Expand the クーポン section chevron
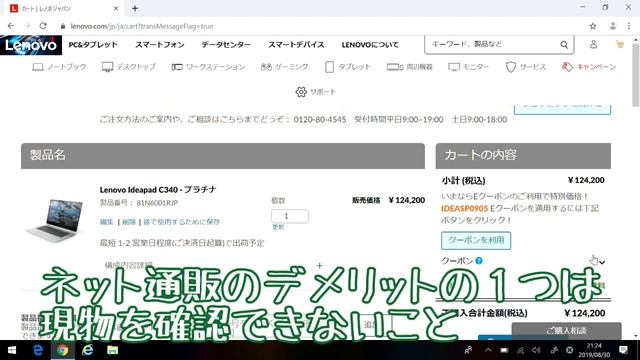Screen dimensions: 640x360 pos(602,262)
